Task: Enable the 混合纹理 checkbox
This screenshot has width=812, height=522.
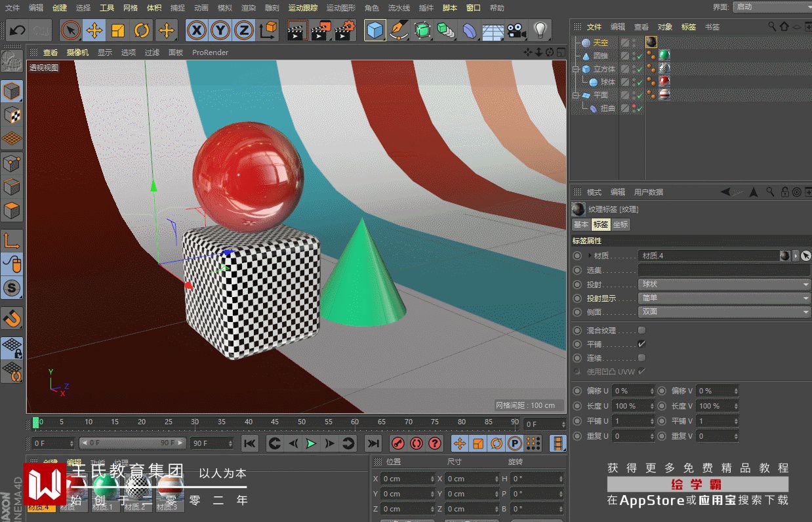Action: [x=641, y=331]
